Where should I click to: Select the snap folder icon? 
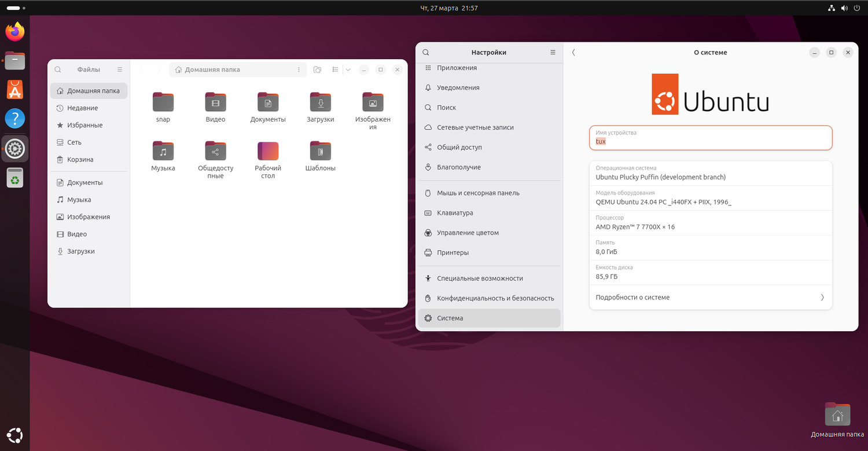click(163, 102)
